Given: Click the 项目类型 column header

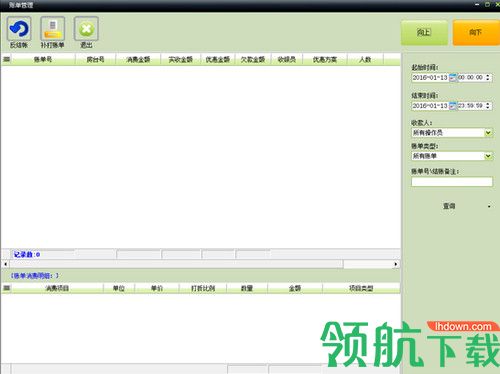Looking at the screenshot, I should [x=361, y=288].
